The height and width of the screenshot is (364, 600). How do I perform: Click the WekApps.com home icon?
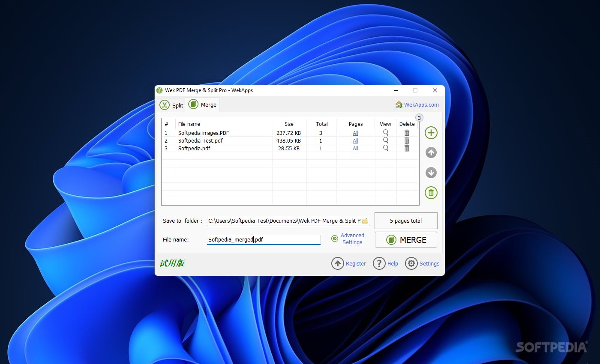coord(399,104)
